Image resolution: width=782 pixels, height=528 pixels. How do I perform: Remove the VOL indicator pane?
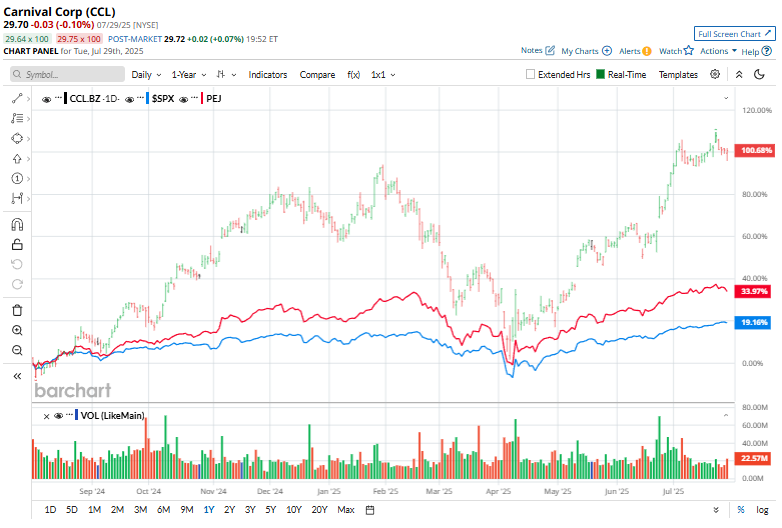point(46,416)
